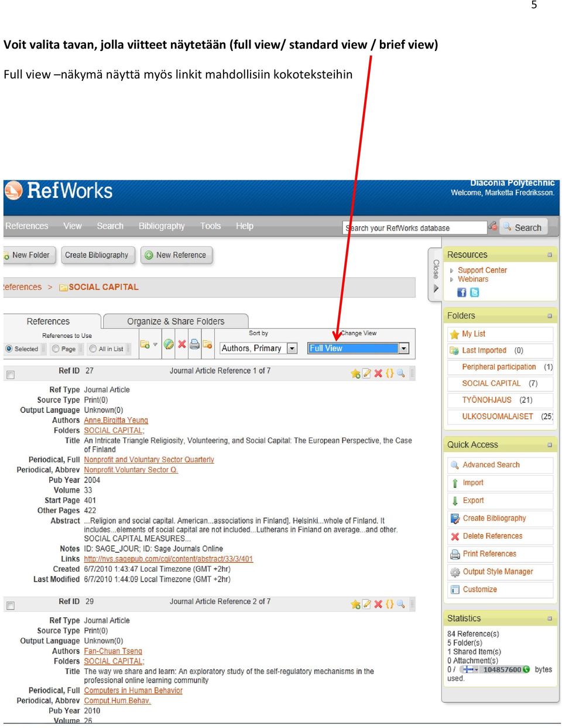Open the Help menu

[245, 226]
